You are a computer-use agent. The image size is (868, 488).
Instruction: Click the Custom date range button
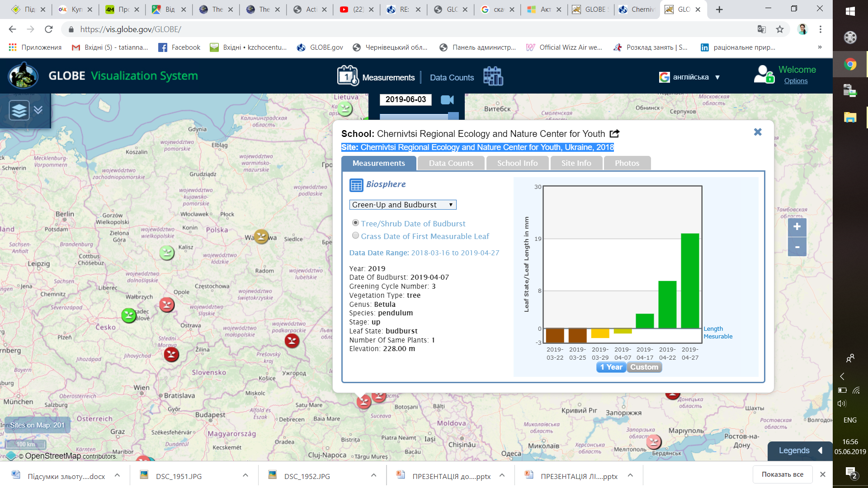pos(644,367)
